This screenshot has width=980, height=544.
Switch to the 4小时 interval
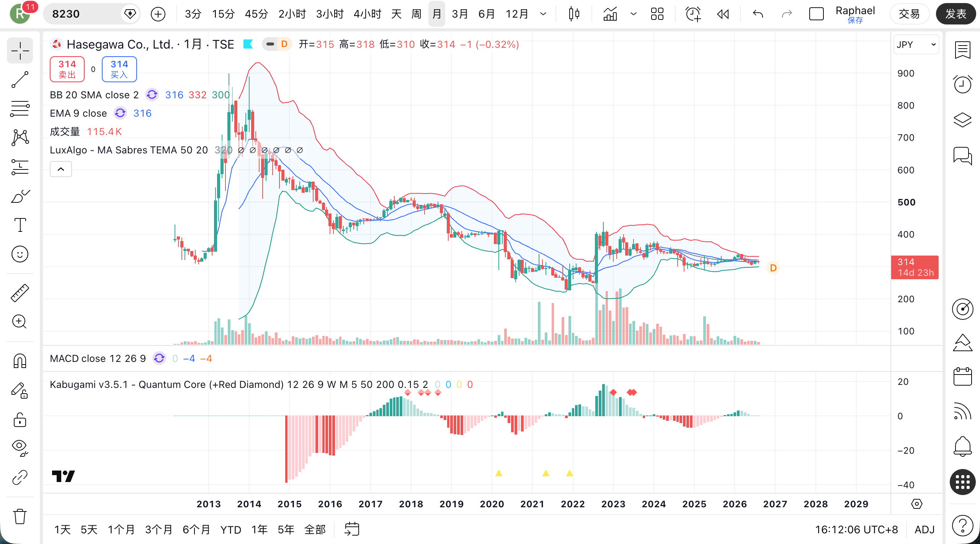click(x=367, y=14)
